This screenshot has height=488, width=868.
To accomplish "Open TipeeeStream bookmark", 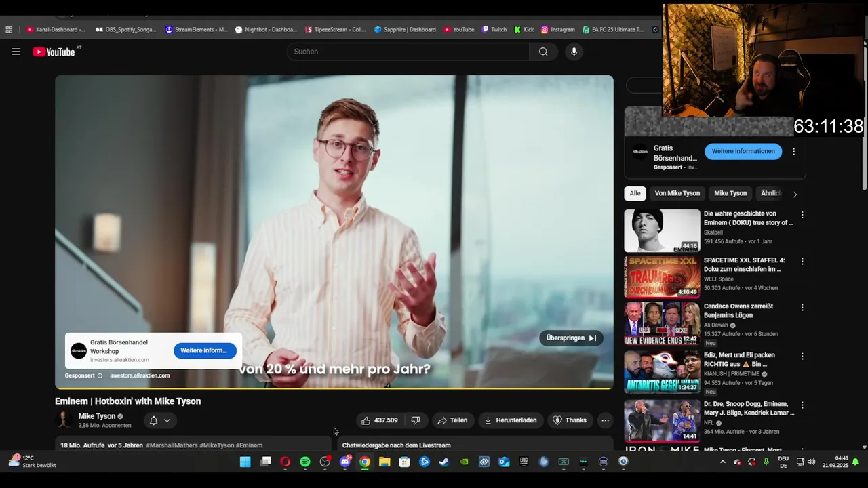I will point(335,30).
